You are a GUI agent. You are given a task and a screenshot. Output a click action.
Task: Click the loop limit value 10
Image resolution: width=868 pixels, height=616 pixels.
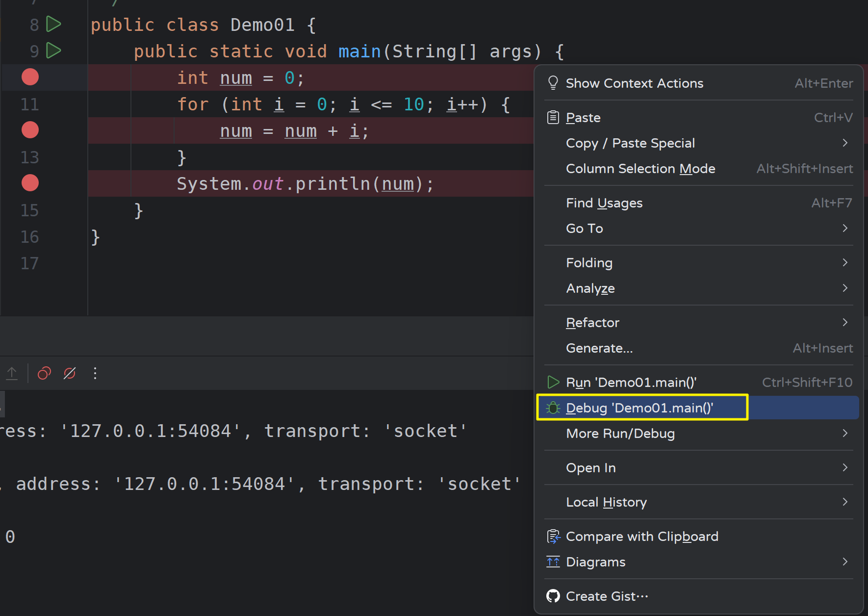coord(414,104)
